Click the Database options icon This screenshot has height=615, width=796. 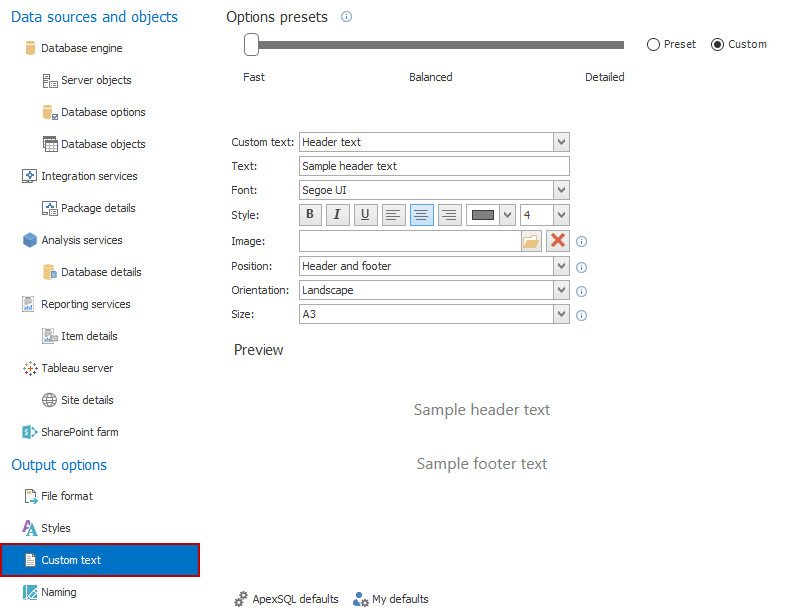pos(50,113)
